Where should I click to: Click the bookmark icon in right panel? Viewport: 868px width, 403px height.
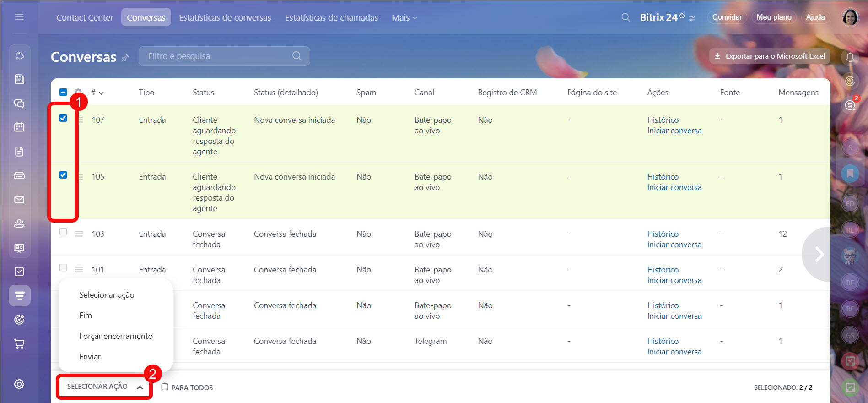tap(850, 174)
